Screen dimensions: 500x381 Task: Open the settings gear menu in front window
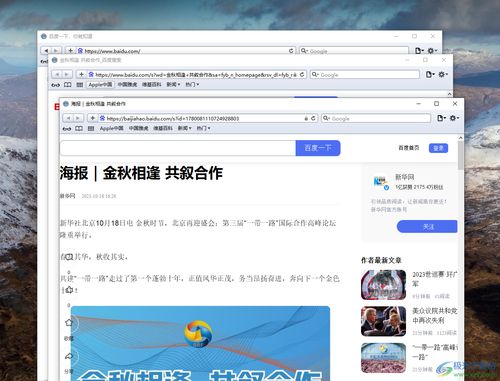click(454, 118)
